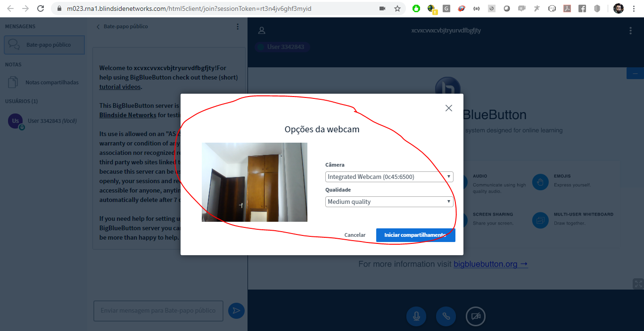Select User 3342843 in the users list
644x331 pixels.
pos(42,121)
